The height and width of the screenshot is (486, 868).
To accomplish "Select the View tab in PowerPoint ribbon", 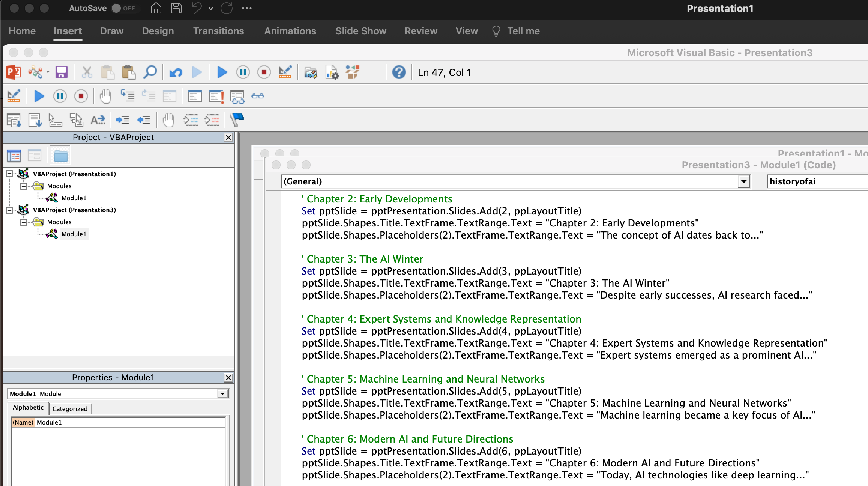I will [466, 31].
